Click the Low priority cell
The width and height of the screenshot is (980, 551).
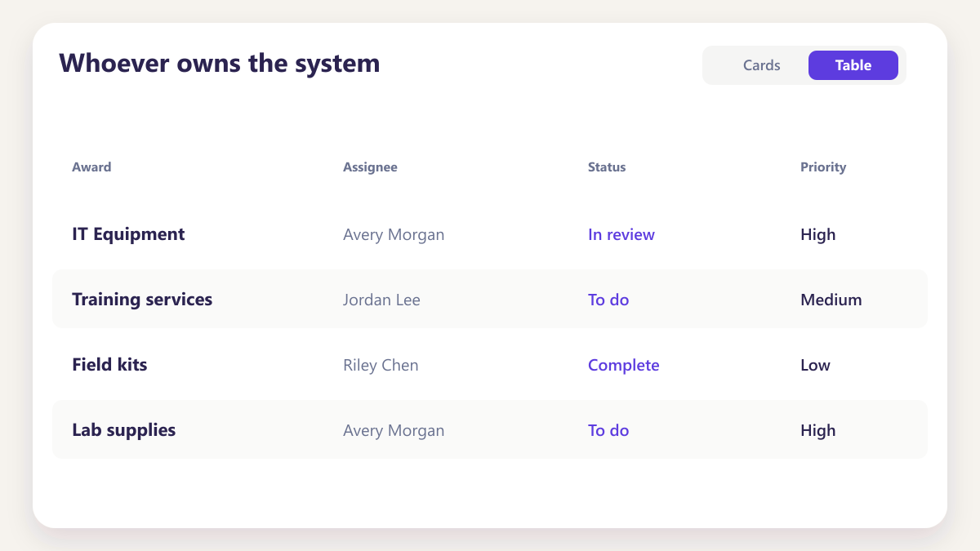pos(815,366)
